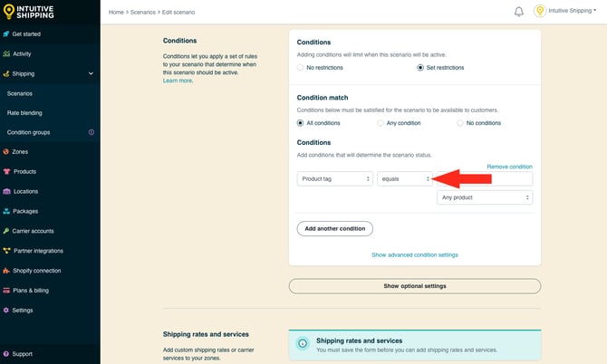The image size is (607, 364).
Task: Click the Zones globe icon
Action: [x=7, y=151]
